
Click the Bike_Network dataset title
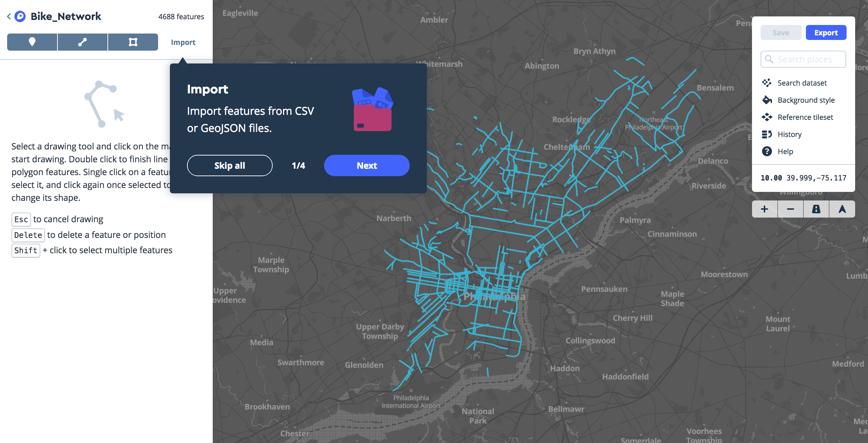tap(66, 16)
